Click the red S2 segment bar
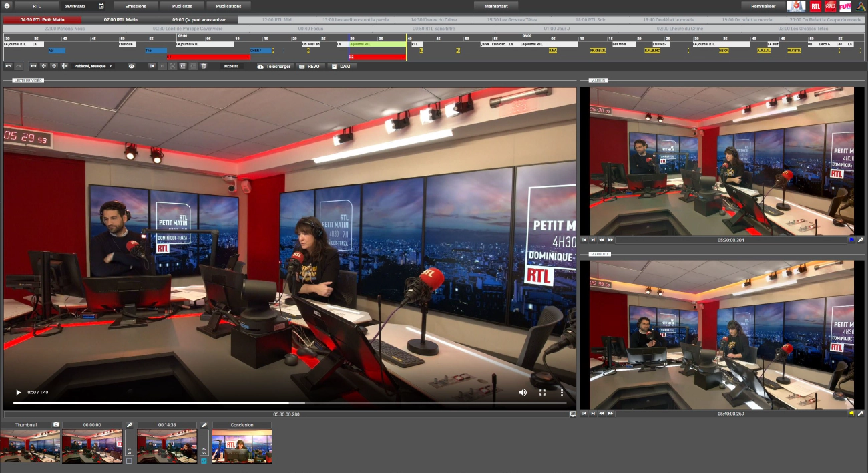 (x=377, y=57)
